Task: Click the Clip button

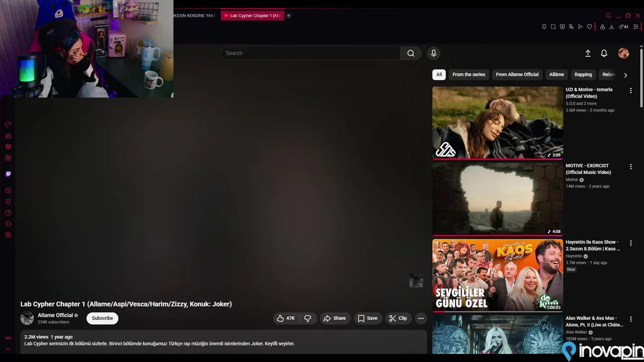Action: pos(398,318)
